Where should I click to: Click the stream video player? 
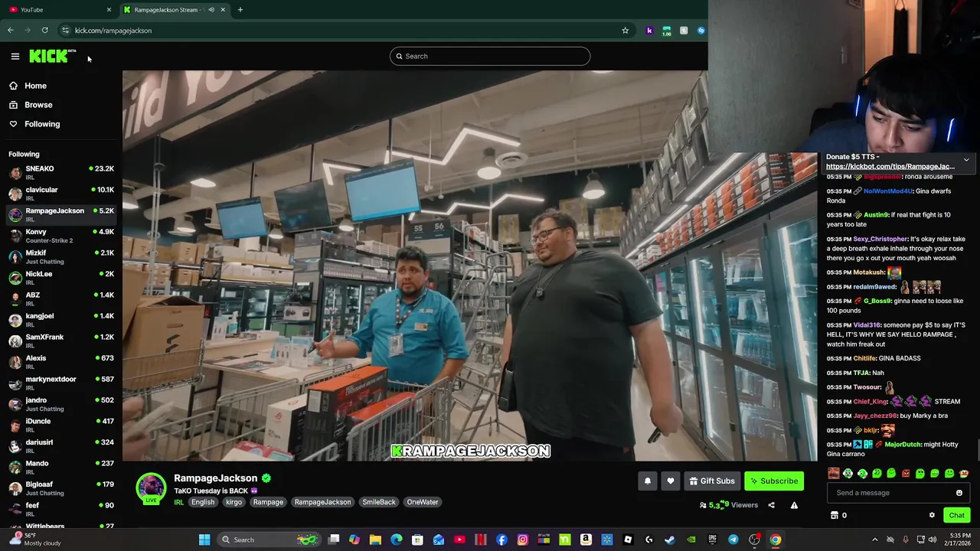(469, 266)
